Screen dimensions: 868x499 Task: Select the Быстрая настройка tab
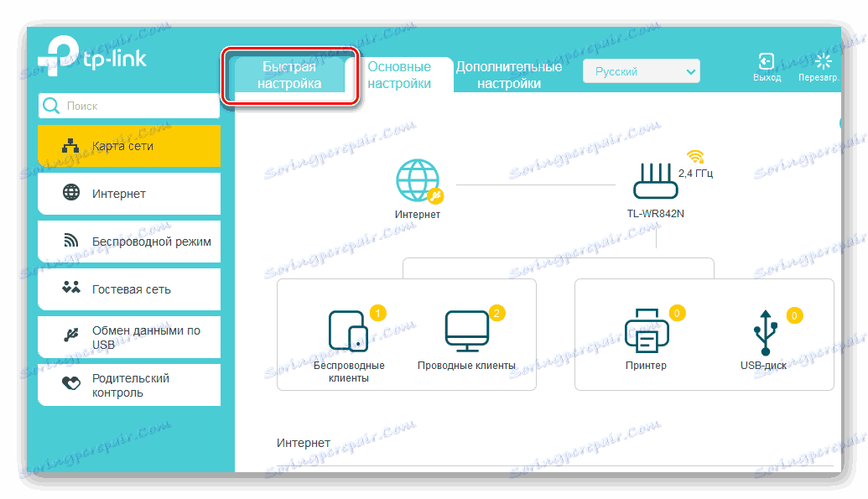tap(291, 73)
